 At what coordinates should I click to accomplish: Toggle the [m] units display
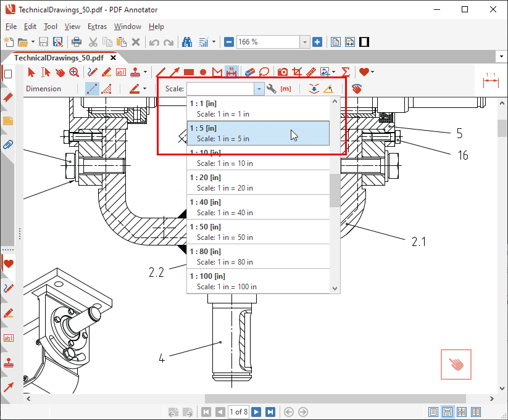tap(285, 89)
